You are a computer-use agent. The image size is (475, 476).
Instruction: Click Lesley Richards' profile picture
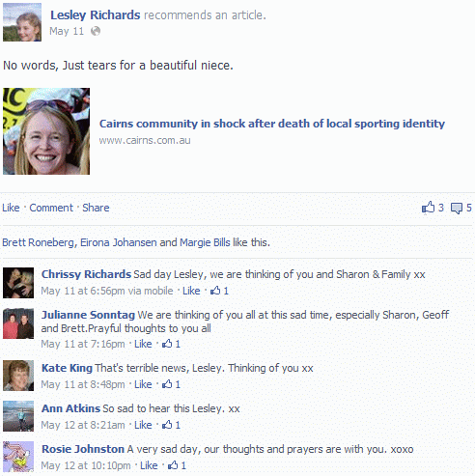[x=22, y=22]
